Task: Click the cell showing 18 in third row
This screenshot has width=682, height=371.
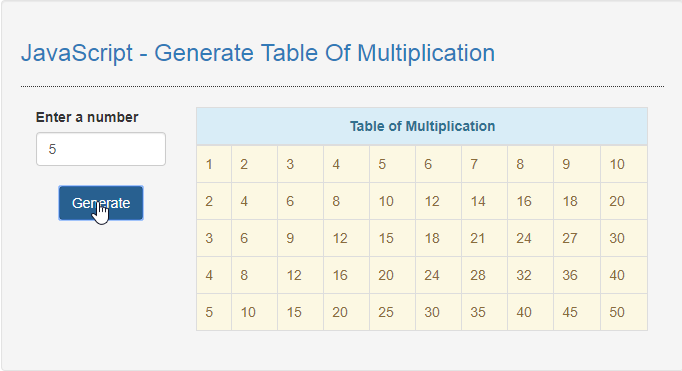Action: (438, 238)
